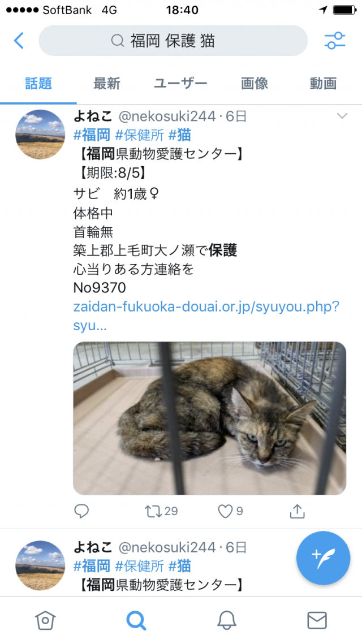The width and height of the screenshot is (362, 644).
Task: Expand the first tweet's options chevron
Action: (x=342, y=116)
